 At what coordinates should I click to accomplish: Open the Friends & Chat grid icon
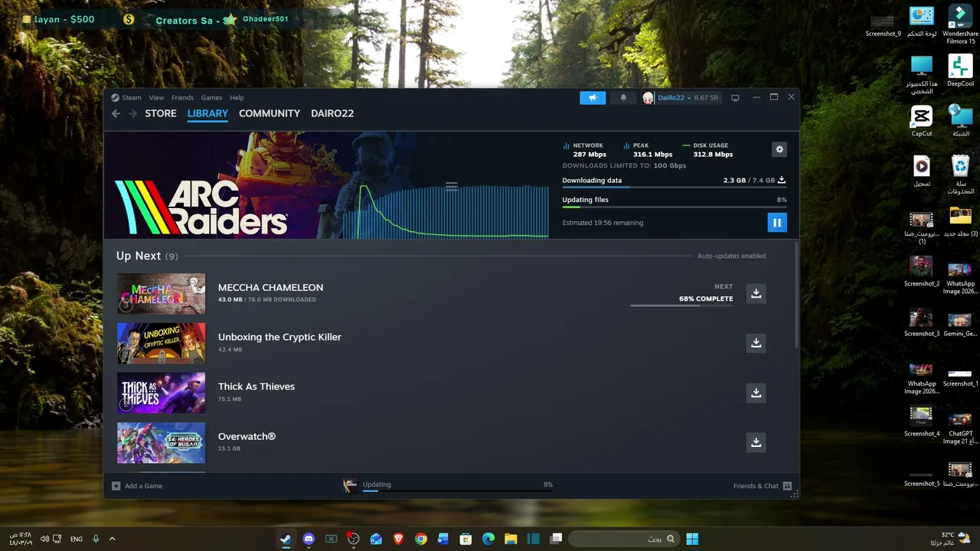(x=787, y=486)
